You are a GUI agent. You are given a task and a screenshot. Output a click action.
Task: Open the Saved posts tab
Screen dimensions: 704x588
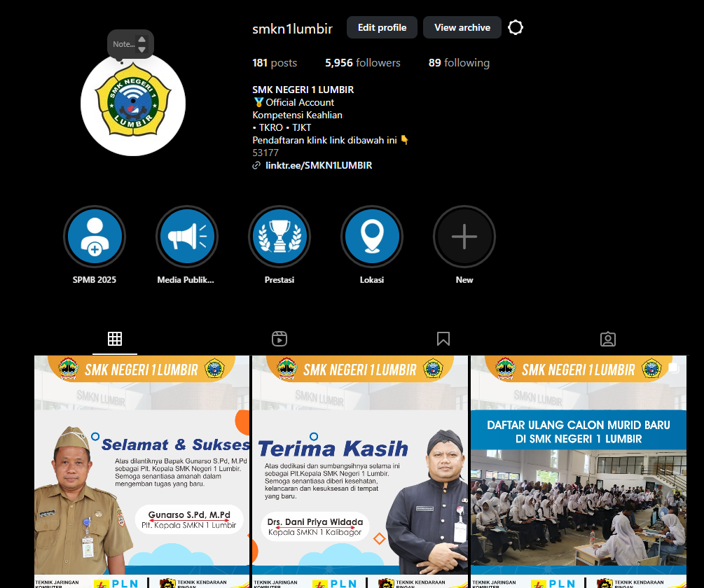443,339
